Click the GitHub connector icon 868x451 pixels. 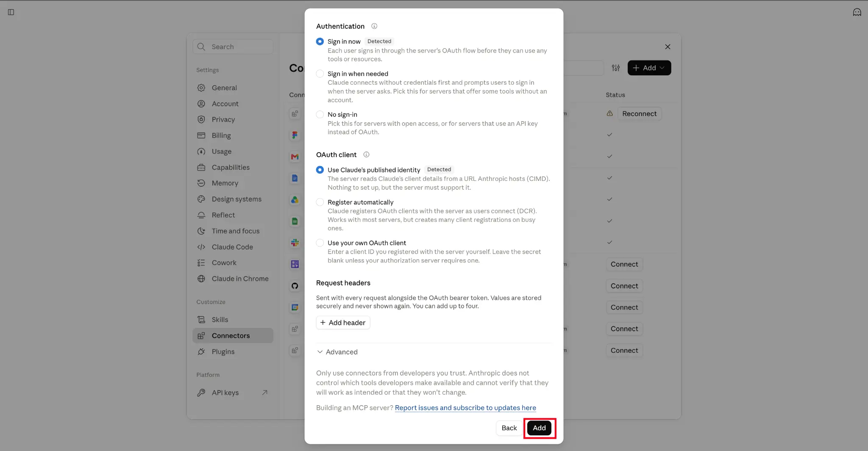point(295,286)
